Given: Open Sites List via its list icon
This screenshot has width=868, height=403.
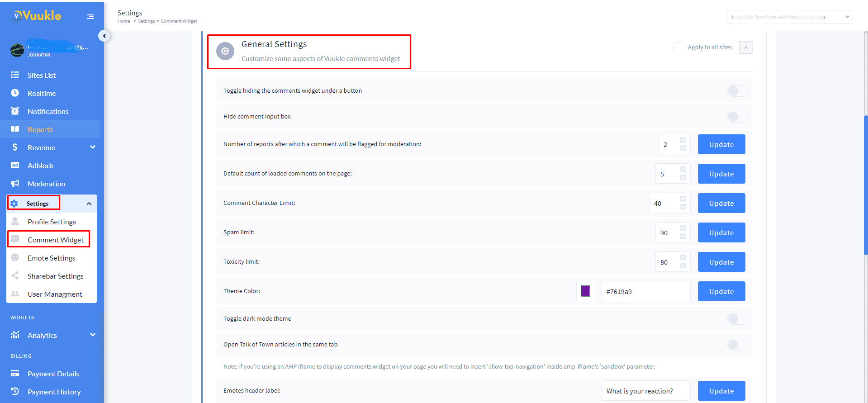Looking at the screenshot, I should tap(15, 75).
